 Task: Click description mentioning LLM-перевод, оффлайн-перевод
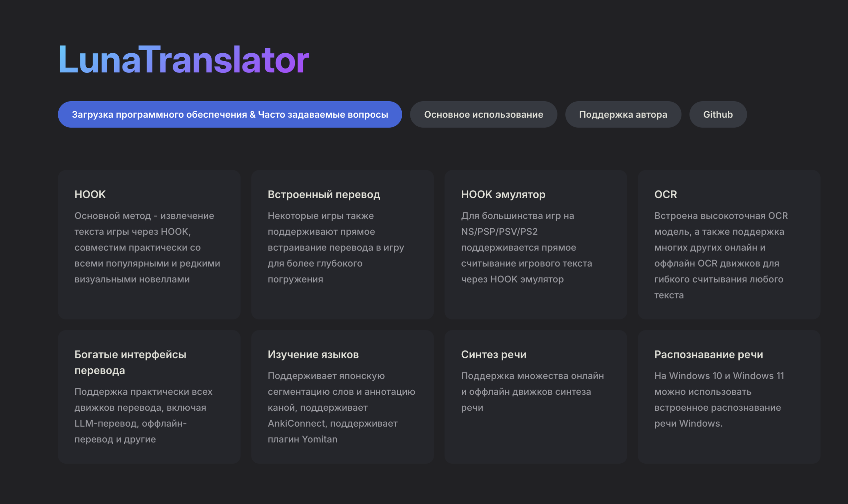click(x=143, y=415)
